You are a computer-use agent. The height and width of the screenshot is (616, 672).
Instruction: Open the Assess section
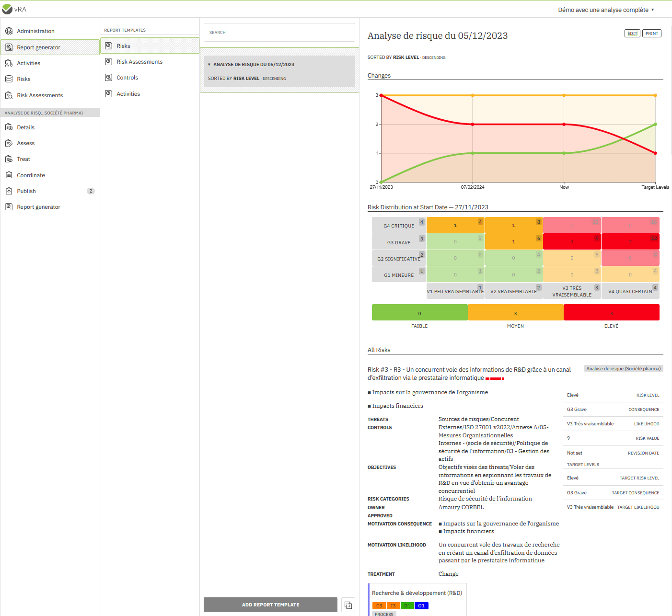26,143
